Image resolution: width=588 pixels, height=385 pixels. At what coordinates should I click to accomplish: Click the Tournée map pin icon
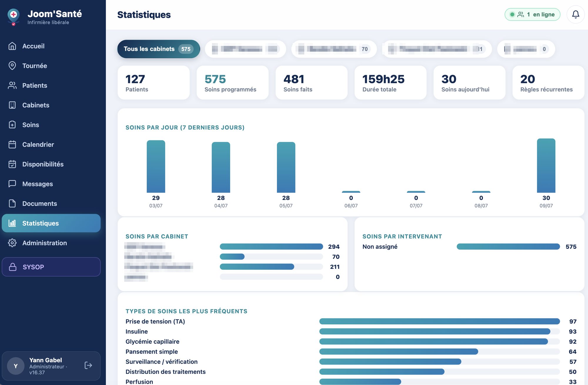pos(12,66)
